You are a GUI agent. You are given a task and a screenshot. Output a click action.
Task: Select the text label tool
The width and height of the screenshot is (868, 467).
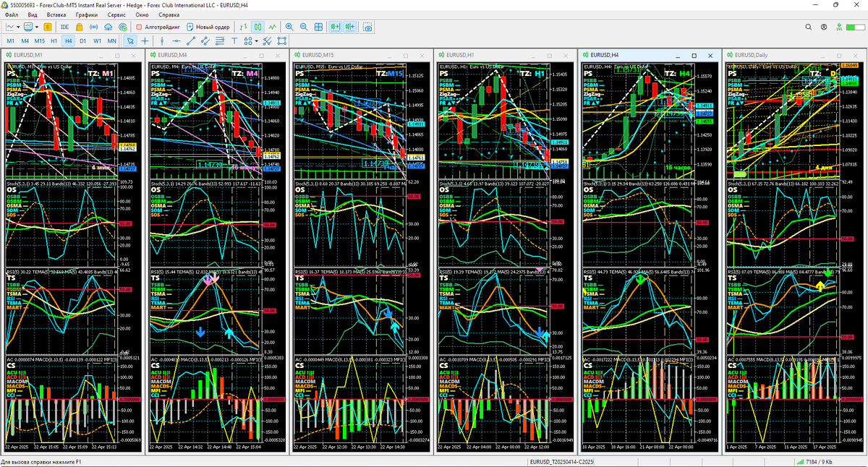[x=234, y=41]
